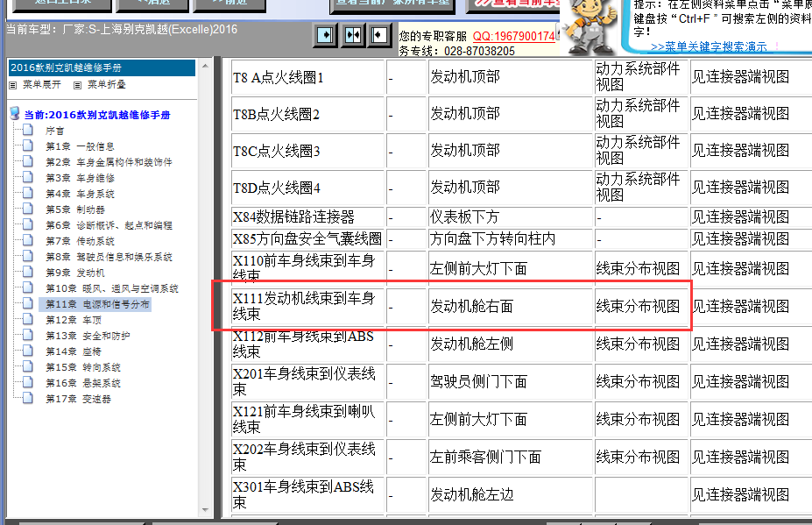Click the 菜单折叠 collapse-menu icon

[x=78, y=85]
